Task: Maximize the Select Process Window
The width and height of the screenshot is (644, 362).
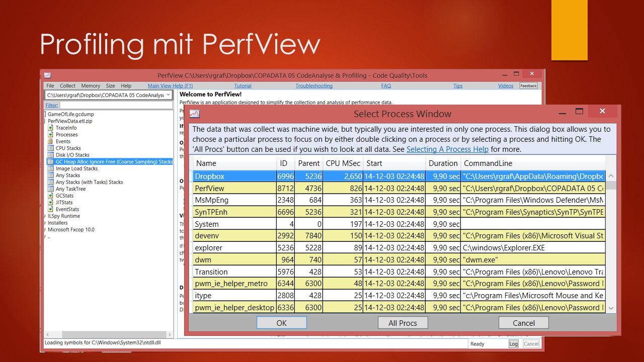Action: point(579,111)
